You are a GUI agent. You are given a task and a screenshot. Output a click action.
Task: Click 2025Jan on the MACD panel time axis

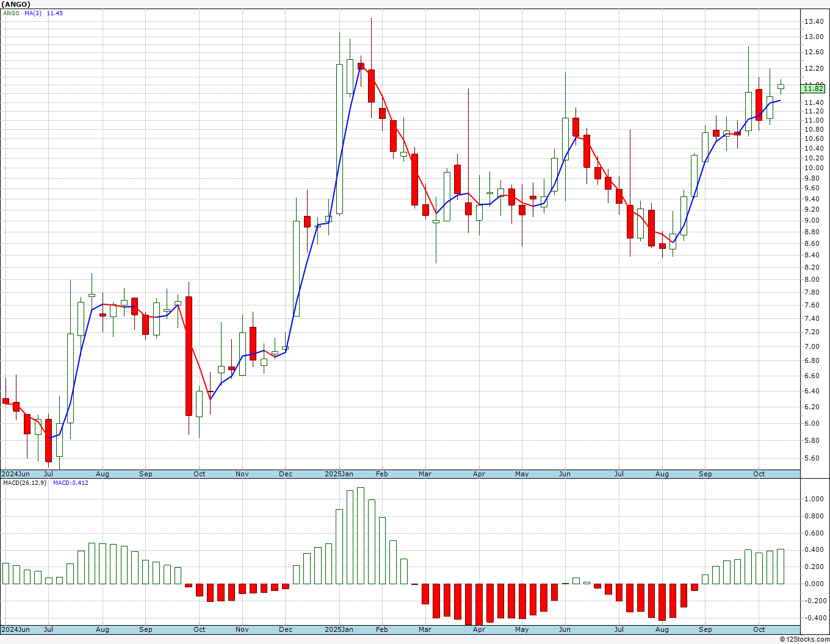click(339, 629)
